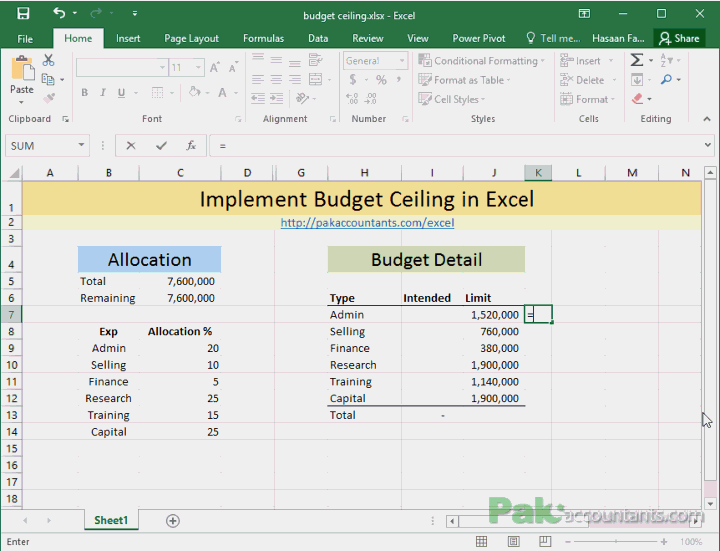This screenshot has width=720, height=551.
Task: Open the font name dropdown
Action: 162,68
